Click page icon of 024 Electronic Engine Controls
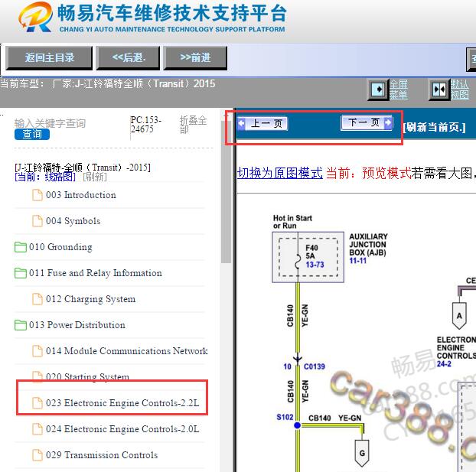Viewport: 476px width, 472px height. [37, 429]
